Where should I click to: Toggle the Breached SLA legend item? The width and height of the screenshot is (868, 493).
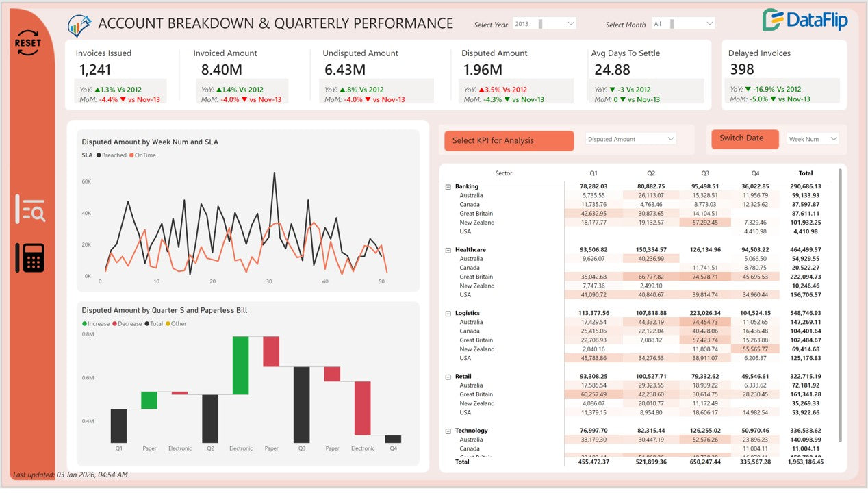112,155
